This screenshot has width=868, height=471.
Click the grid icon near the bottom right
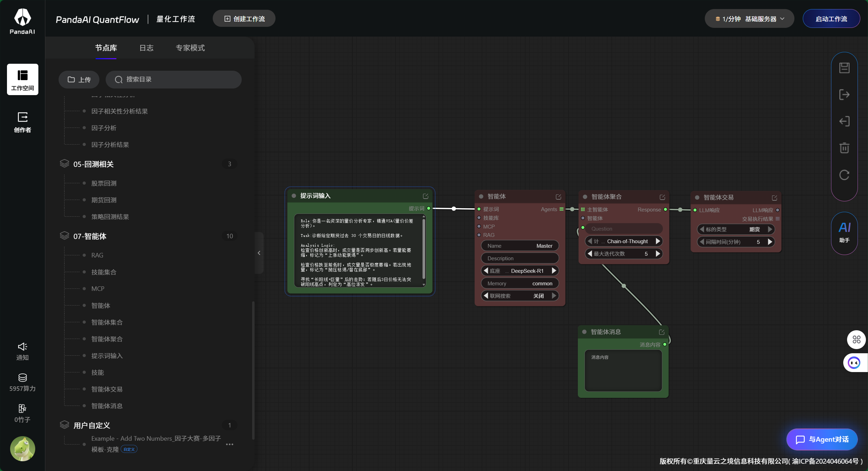[856, 340]
